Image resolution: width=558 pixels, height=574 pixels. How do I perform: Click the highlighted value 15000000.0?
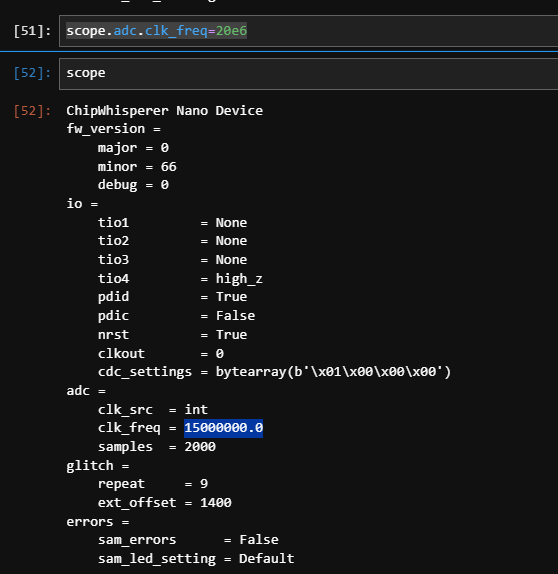click(x=223, y=428)
